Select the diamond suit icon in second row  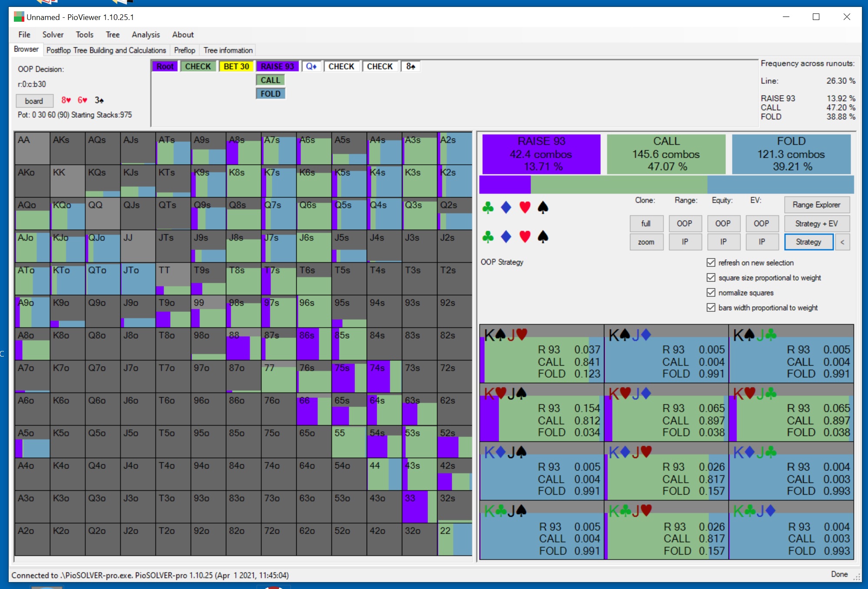click(506, 237)
